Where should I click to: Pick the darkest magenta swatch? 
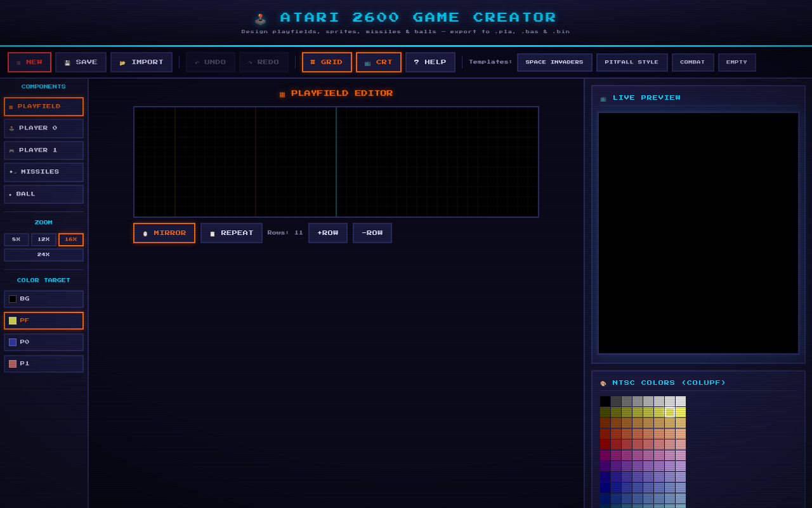605,455
